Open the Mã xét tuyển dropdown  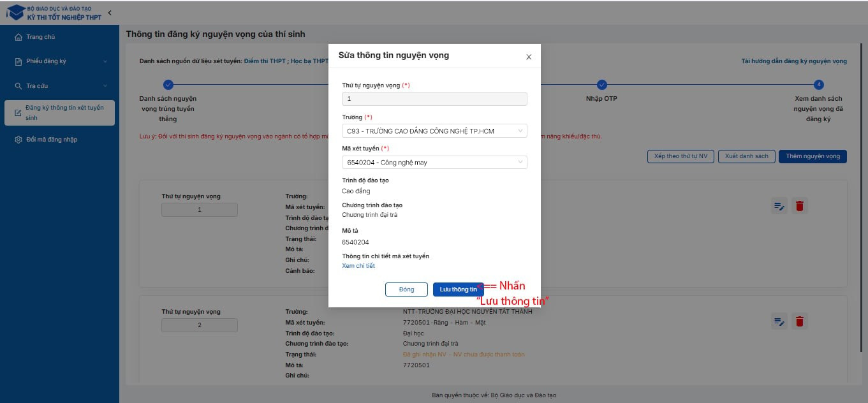click(434, 163)
